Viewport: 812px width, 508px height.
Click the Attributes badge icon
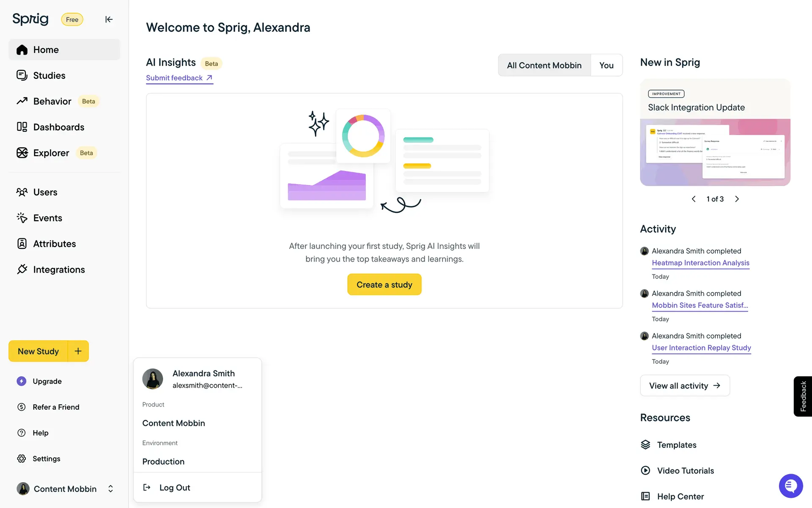22,244
